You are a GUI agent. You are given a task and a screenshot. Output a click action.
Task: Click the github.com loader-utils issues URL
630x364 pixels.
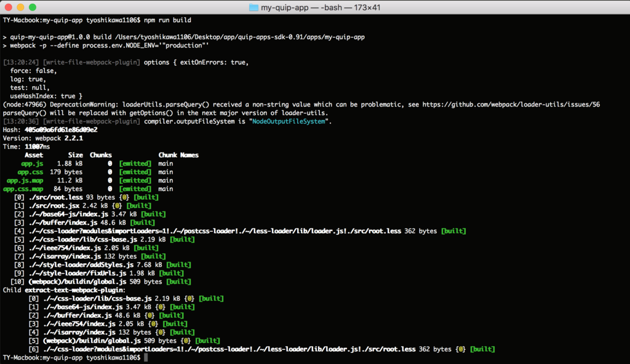[511, 105]
